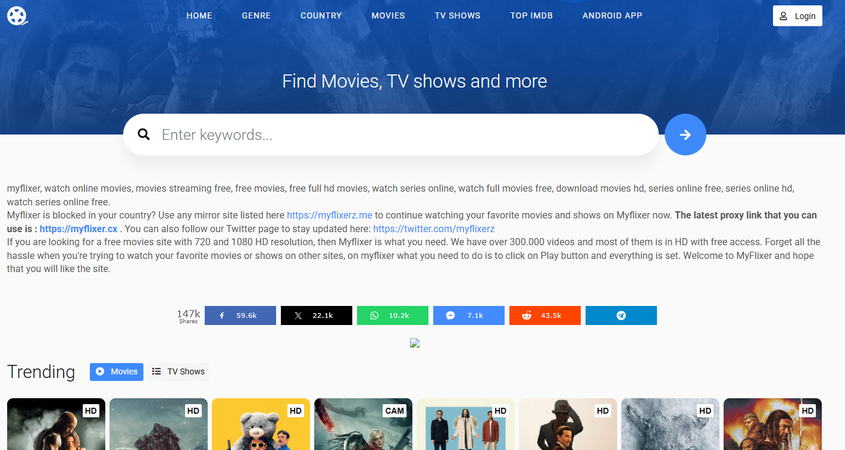Screen dimensions: 845x450
Task: Open poster with man in fedora hat
Action: point(568,424)
